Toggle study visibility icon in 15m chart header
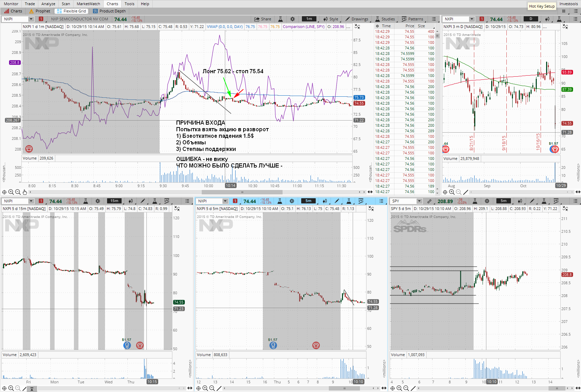 pos(177,209)
